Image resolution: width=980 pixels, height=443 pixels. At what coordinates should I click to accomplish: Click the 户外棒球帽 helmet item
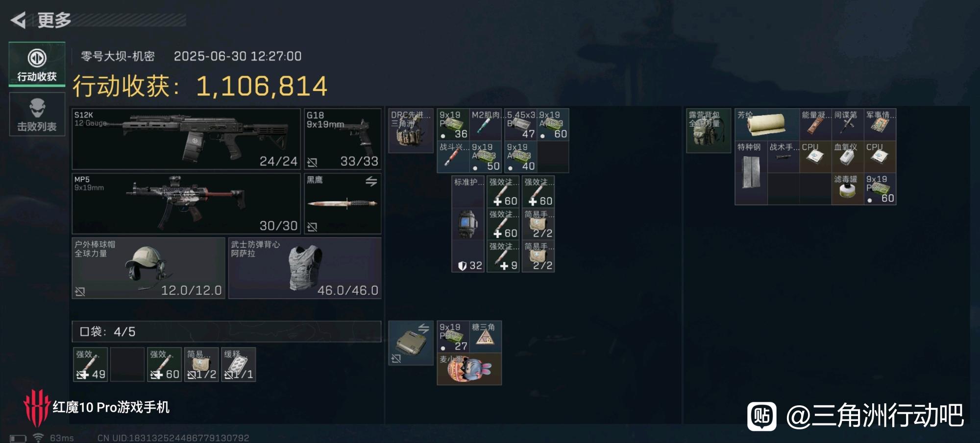pyautogui.click(x=148, y=268)
